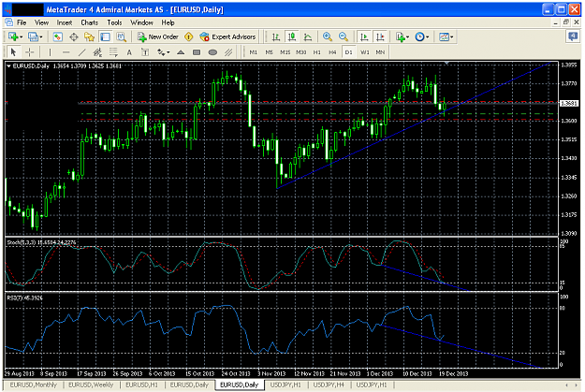
Task: Zoom out of the chart
Action: tap(344, 36)
